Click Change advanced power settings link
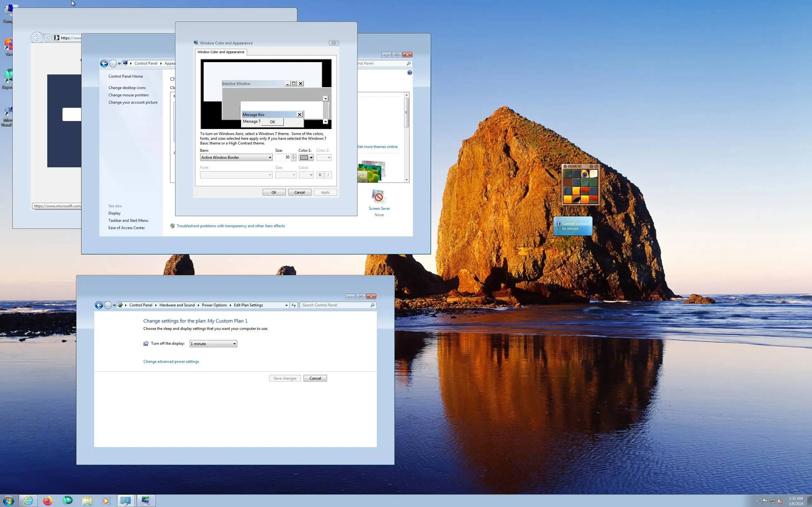This screenshot has width=812, height=507. (171, 362)
